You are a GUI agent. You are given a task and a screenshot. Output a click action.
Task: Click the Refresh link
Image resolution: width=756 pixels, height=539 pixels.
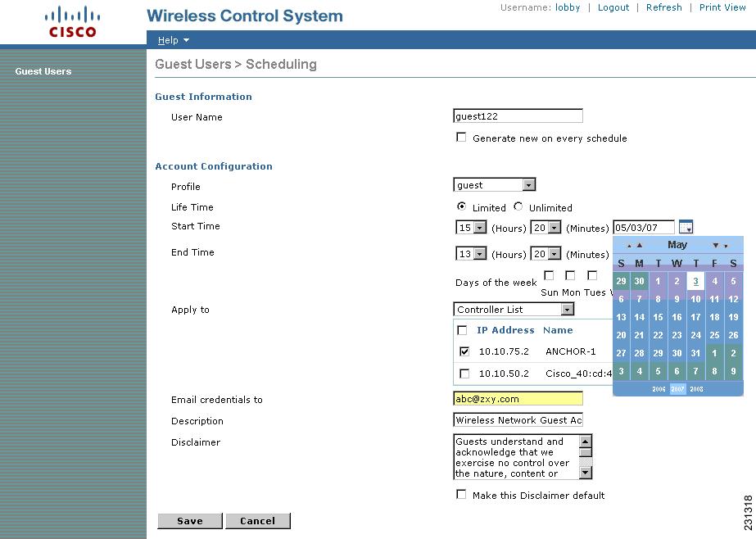(664, 7)
